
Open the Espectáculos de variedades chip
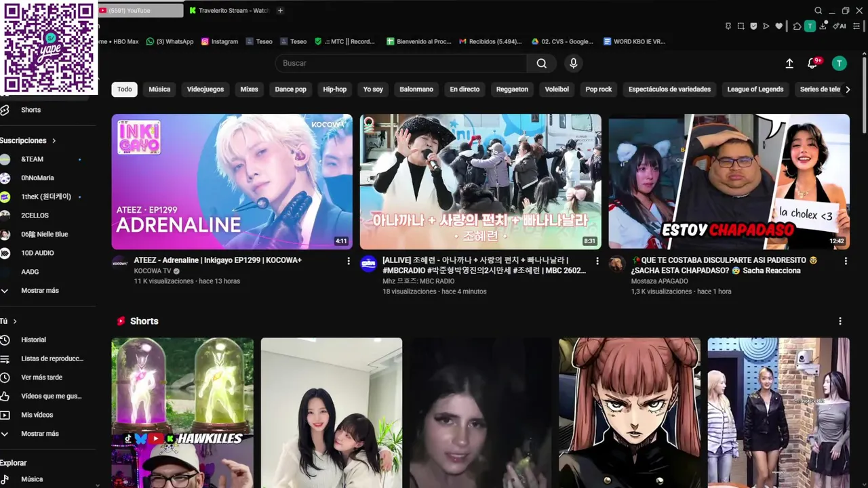tap(669, 89)
